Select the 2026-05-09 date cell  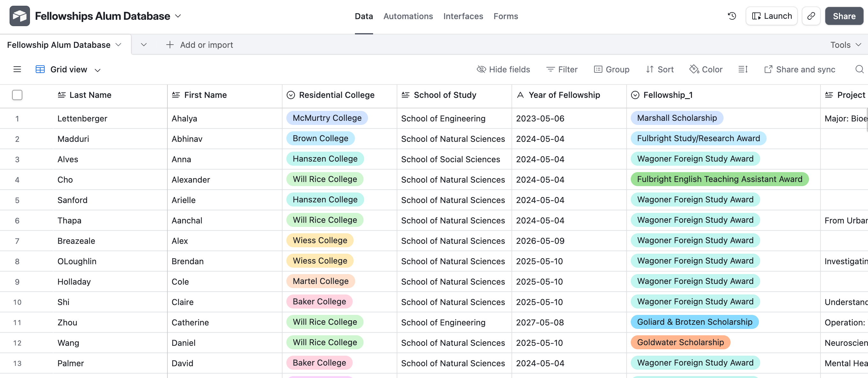[x=569, y=241]
